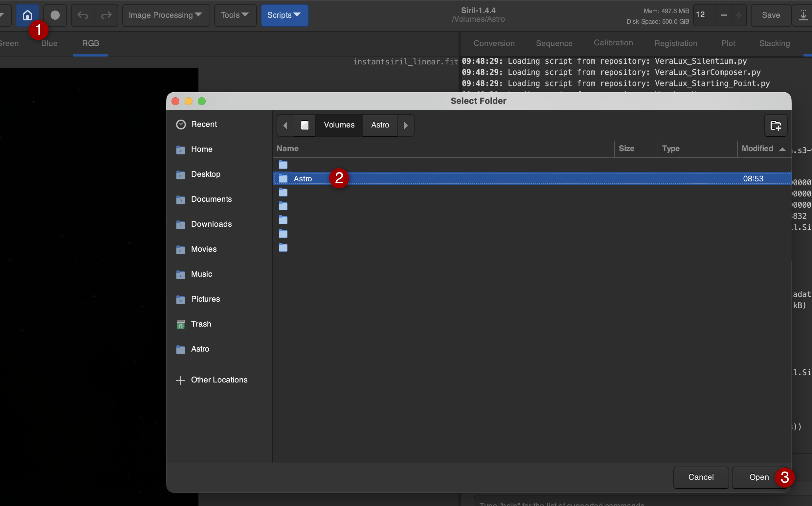This screenshot has width=812, height=506.
Task: Click the round record icon in Siril toolbar
Action: tap(55, 15)
